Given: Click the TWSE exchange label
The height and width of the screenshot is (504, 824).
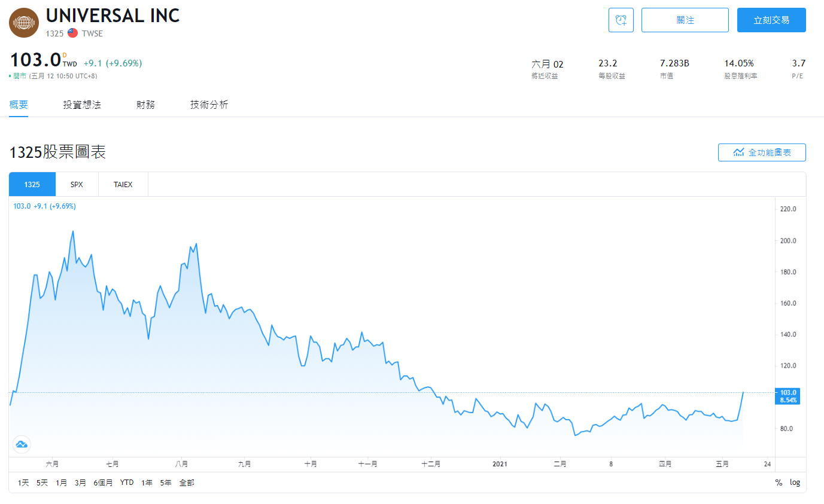Looking at the screenshot, I should coord(92,33).
